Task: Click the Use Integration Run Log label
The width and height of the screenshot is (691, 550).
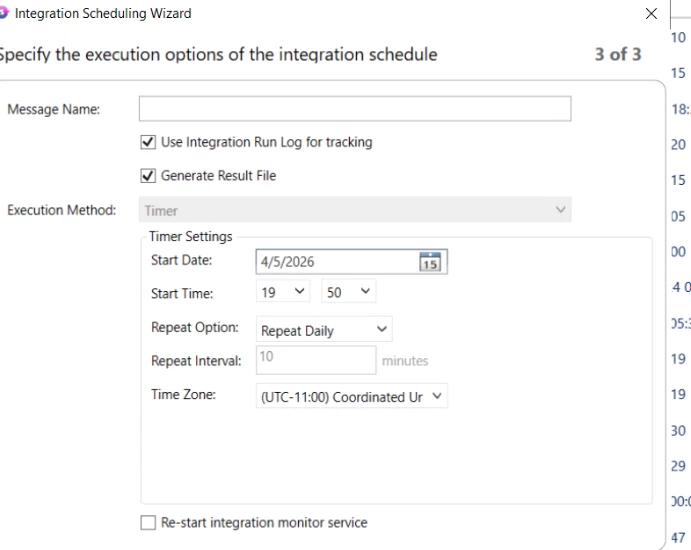Action: 266,143
